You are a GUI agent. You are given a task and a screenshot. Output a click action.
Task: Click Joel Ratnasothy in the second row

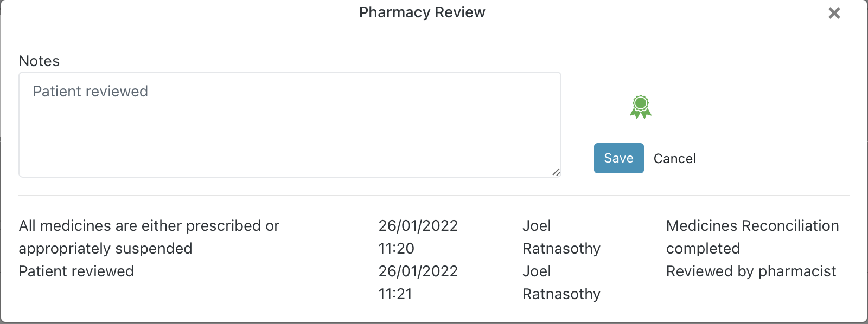[561, 282]
